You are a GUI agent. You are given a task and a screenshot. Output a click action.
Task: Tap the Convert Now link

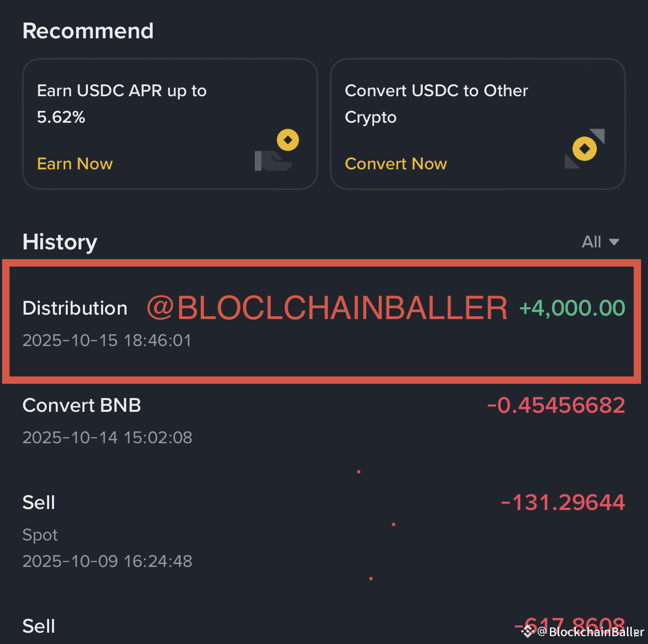[396, 163]
